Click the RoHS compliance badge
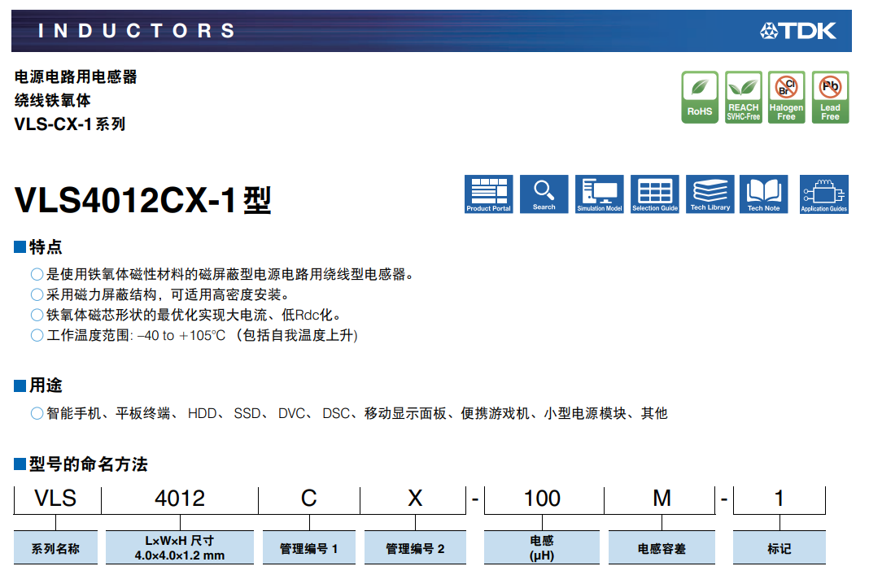 [x=700, y=97]
